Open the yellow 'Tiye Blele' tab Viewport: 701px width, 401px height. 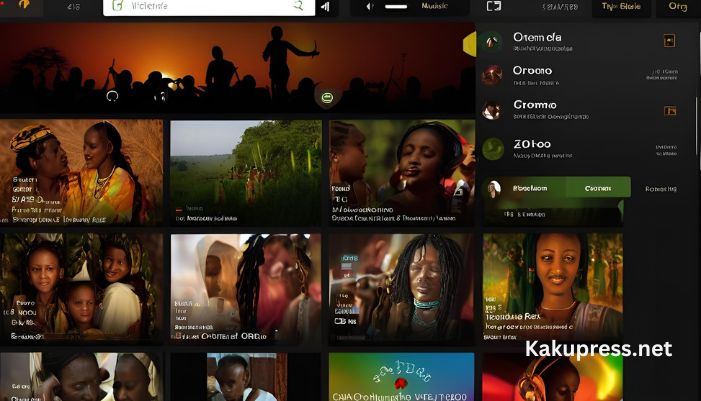click(621, 7)
